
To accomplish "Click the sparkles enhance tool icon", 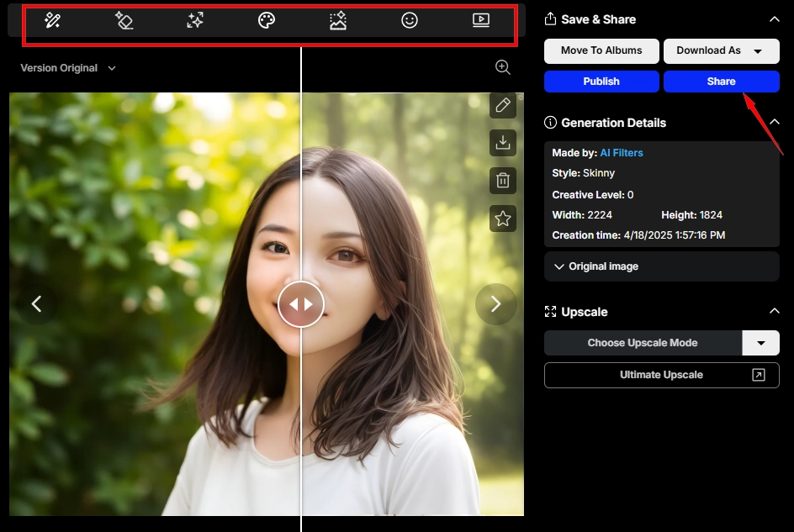I will point(195,21).
